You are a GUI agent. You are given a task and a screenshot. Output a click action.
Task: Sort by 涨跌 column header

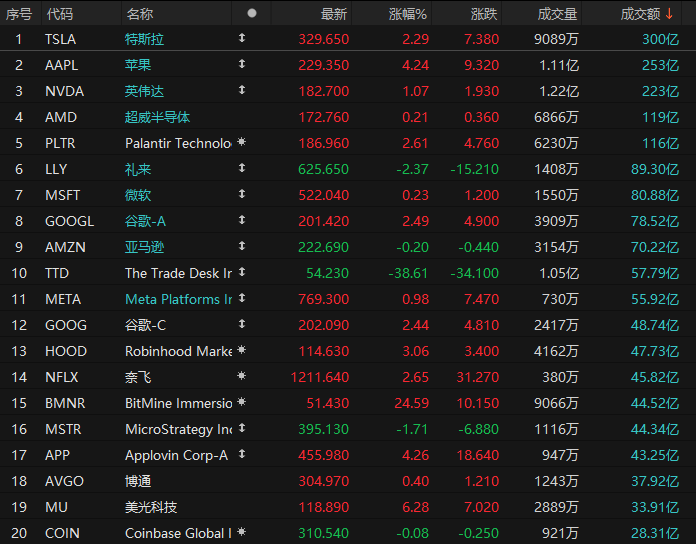(x=484, y=14)
